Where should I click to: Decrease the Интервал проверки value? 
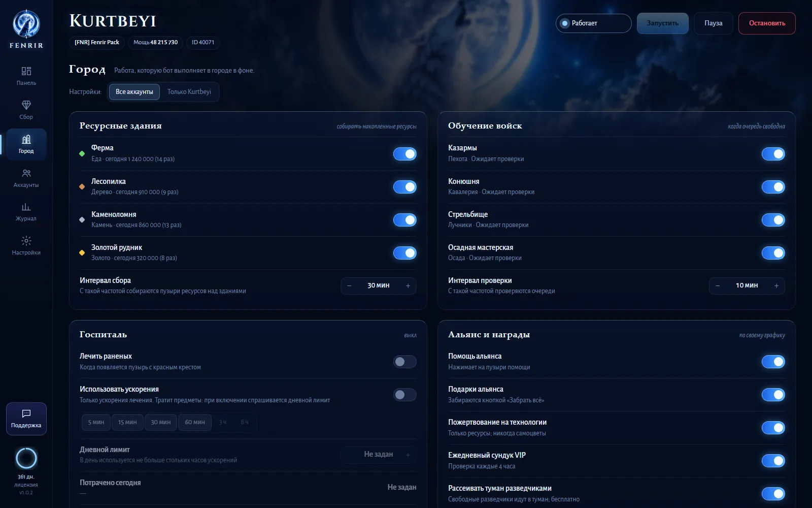(x=718, y=286)
